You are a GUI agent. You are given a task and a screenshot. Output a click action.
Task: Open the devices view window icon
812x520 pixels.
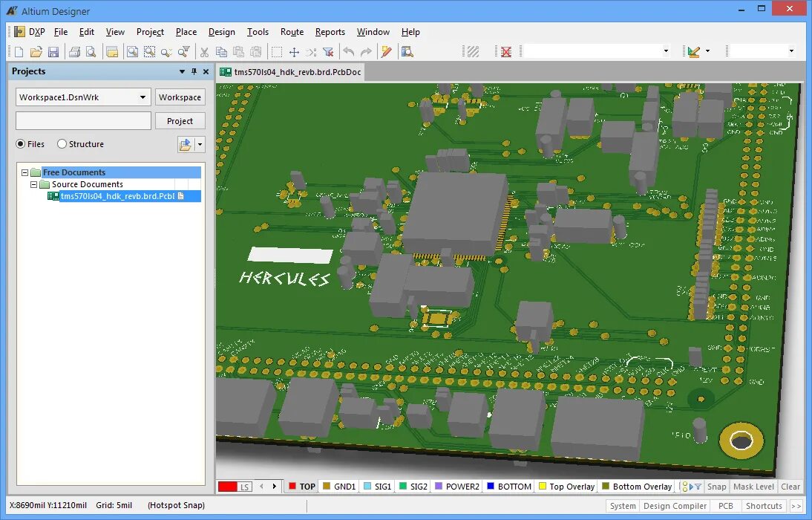pos(112,52)
